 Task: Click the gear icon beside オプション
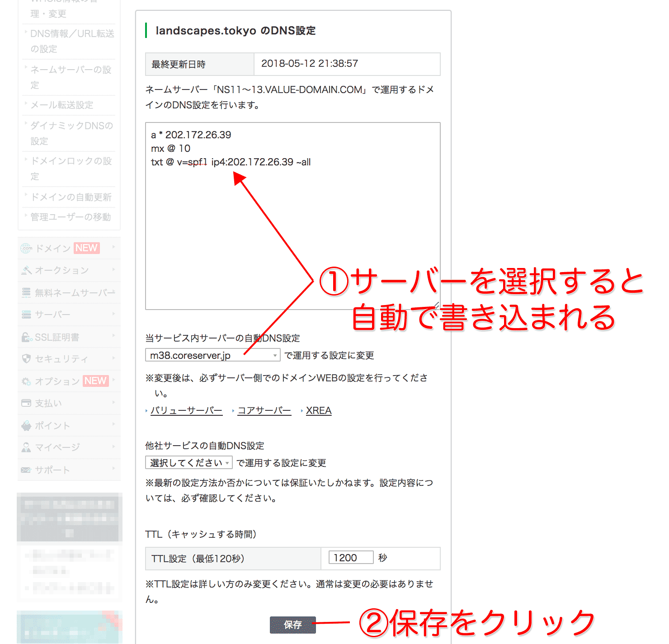(x=26, y=381)
